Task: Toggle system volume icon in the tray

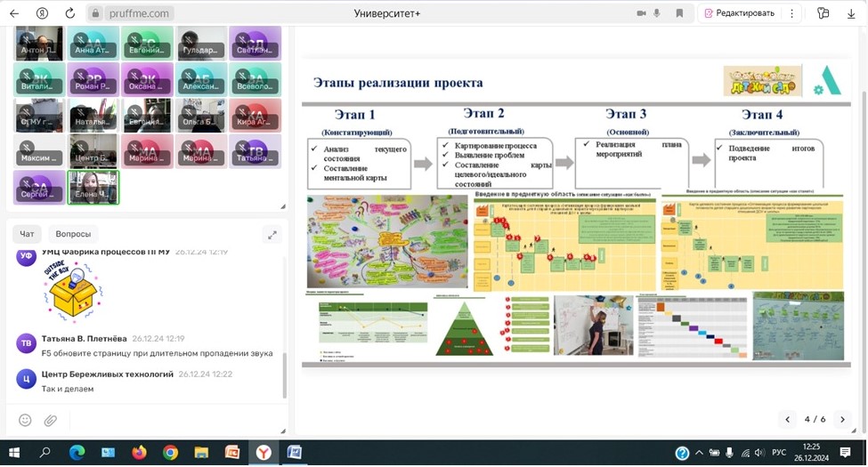Action: pos(761,453)
